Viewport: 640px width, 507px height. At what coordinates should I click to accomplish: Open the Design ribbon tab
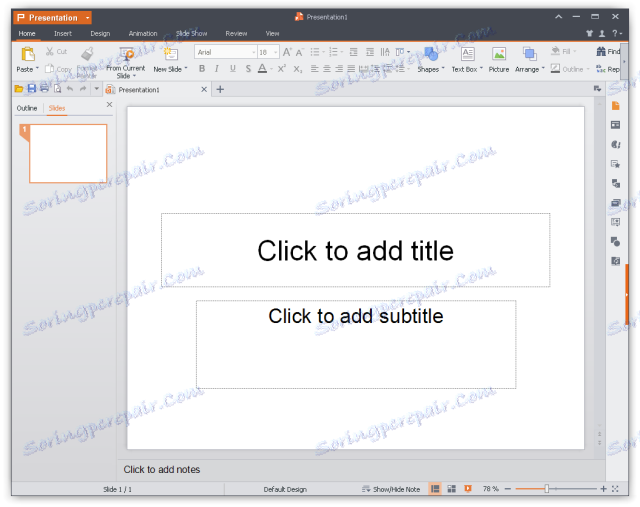(x=100, y=33)
